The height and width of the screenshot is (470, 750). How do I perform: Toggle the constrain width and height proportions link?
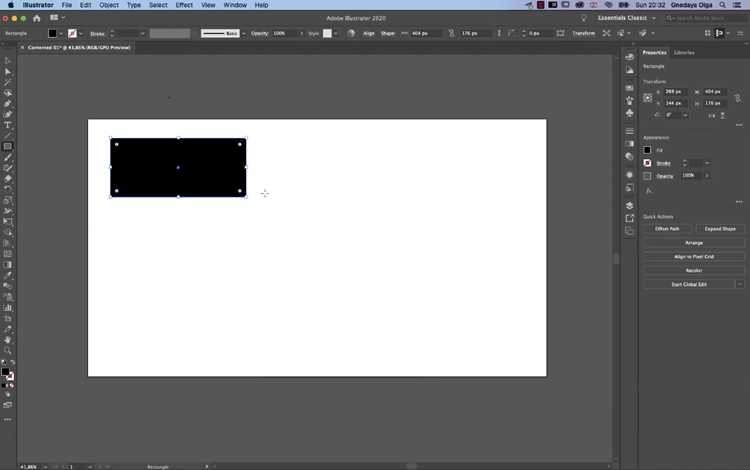[x=738, y=98]
